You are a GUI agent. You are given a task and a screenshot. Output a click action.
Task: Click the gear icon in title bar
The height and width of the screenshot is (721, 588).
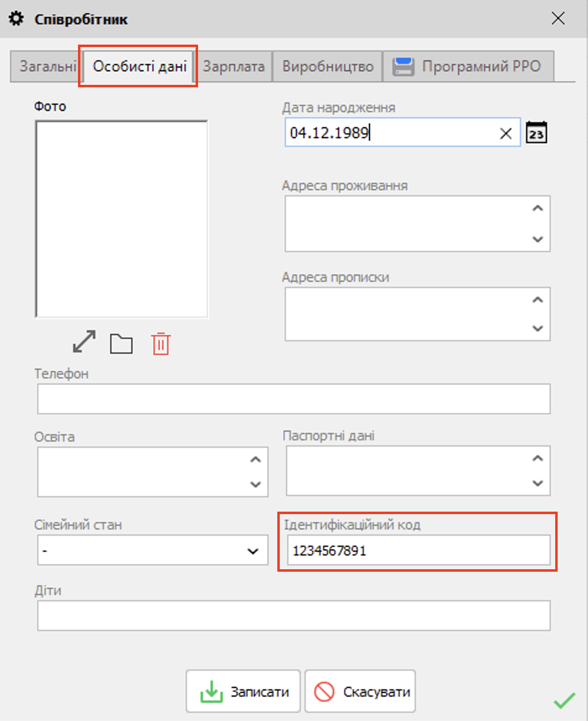(15, 19)
